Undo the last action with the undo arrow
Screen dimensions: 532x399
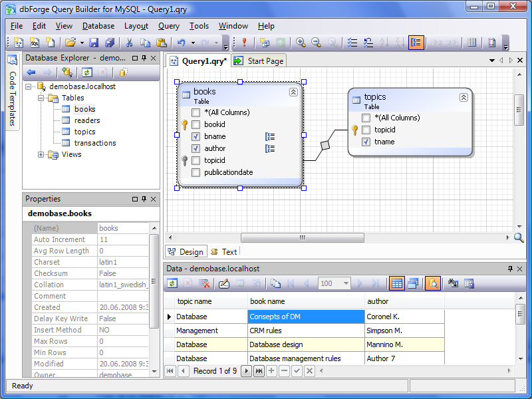point(182,43)
